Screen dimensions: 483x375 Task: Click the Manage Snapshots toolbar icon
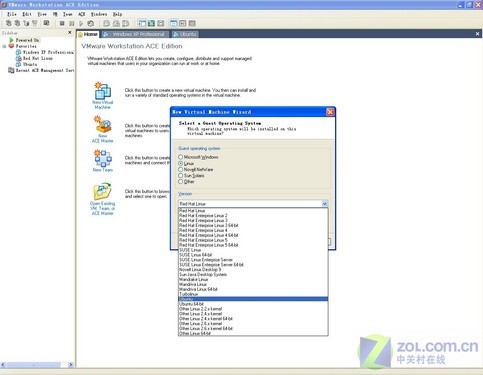pos(125,23)
